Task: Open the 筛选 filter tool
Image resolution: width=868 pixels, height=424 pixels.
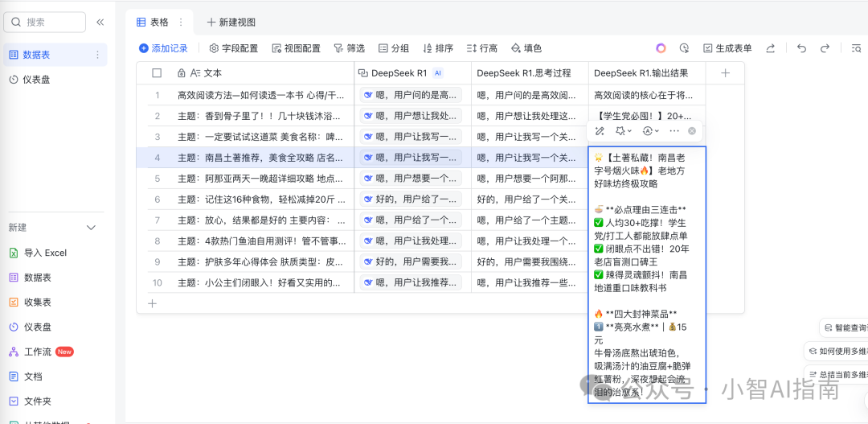Action: [350, 48]
